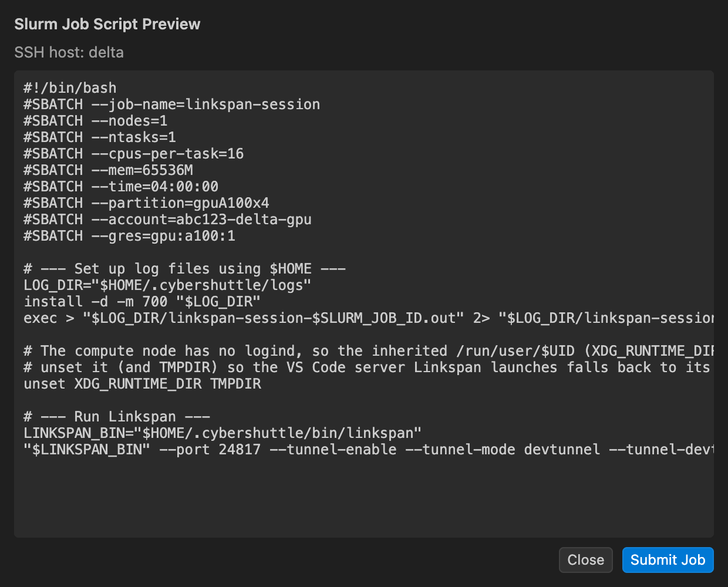
Task: Select the 'unset XDG_RUNTIME_DIR TMPDIR' line
Action: 142,384
